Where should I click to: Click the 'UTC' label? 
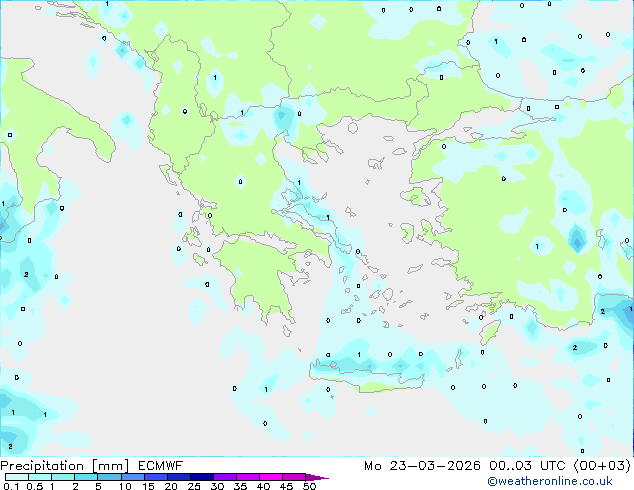tap(553, 466)
